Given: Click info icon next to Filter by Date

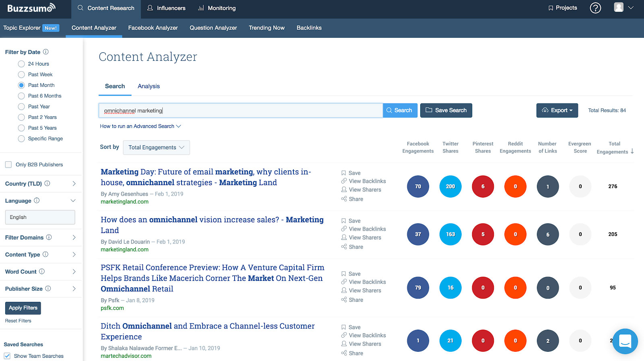Looking at the screenshot, I should tap(46, 52).
